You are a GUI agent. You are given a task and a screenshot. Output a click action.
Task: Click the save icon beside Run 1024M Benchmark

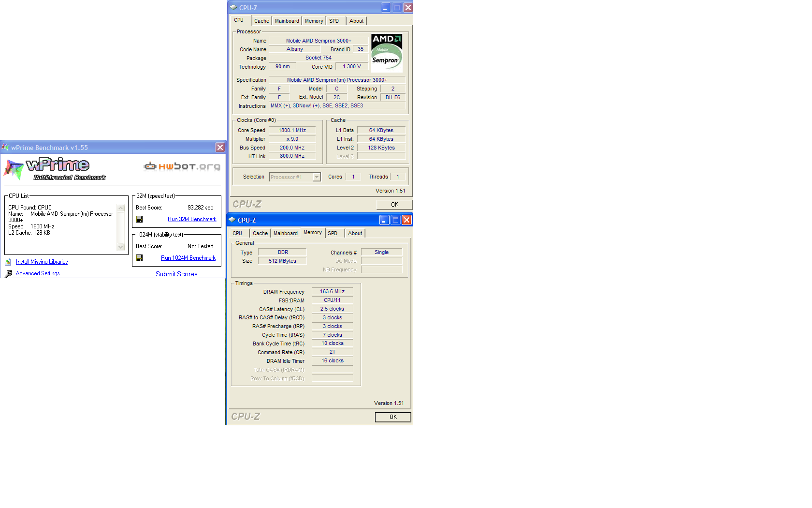tap(139, 258)
